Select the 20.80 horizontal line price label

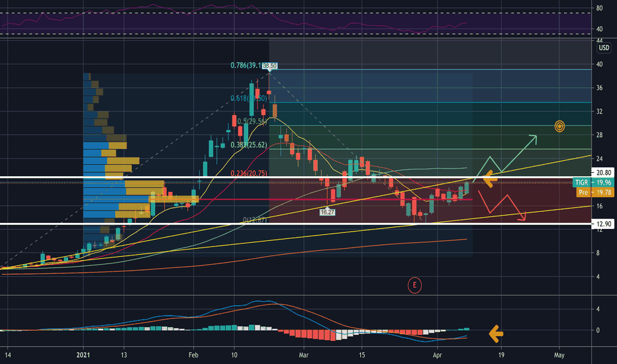pos(603,172)
